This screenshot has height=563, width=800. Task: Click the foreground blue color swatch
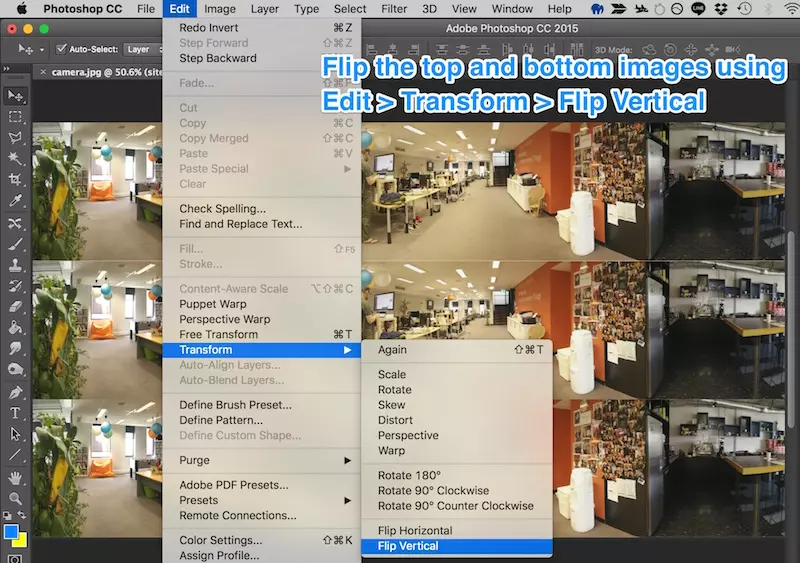click(10, 531)
